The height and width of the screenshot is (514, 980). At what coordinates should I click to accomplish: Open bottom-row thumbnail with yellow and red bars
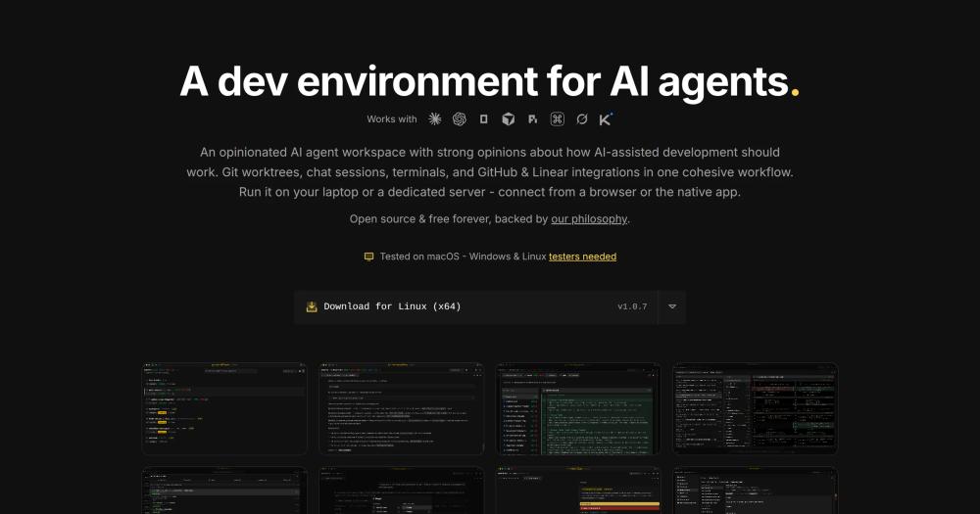[578, 491]
